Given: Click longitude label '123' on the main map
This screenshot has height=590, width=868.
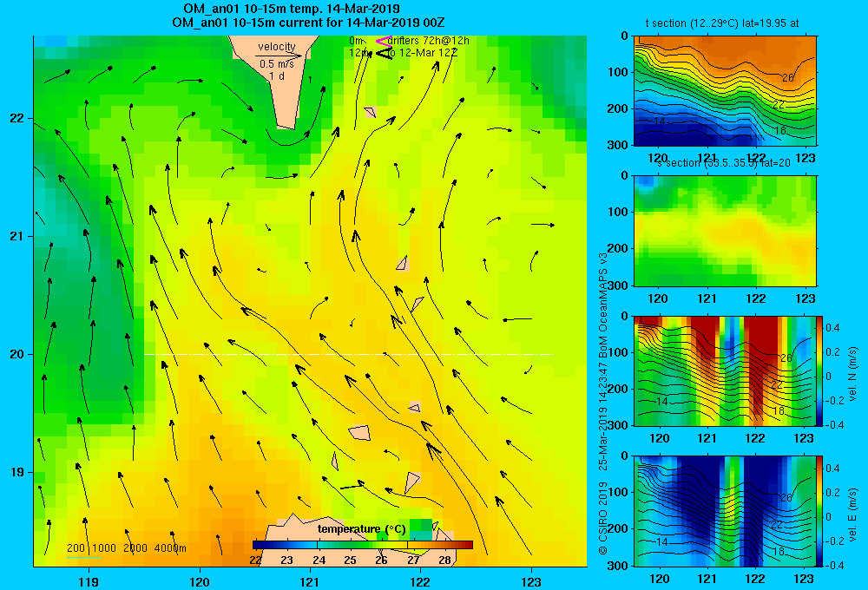Looking at the screenshot, I should tap(531, 581).
